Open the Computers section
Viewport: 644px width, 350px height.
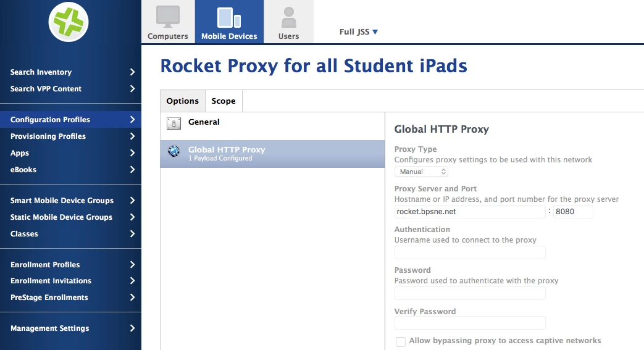pyautogui.click(x=167, y=22)
